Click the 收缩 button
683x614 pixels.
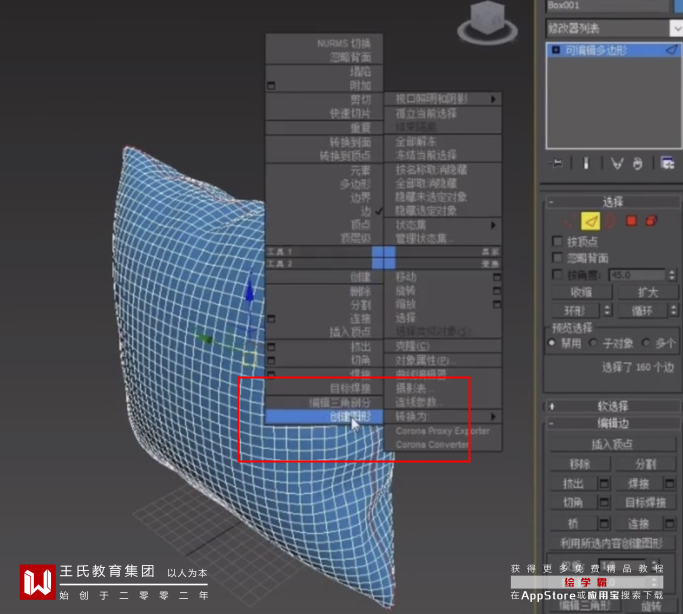pyautogui.click(x=582, y=292)
